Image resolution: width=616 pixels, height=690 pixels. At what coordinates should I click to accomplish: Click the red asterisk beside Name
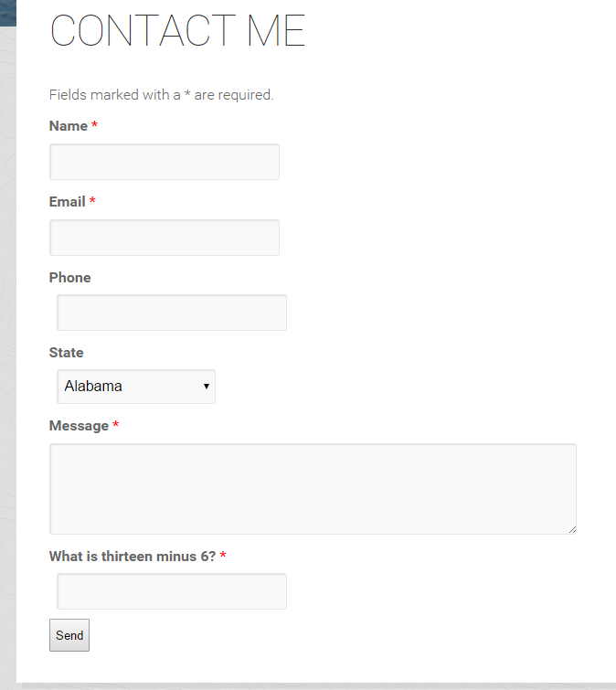pos(94,125)
